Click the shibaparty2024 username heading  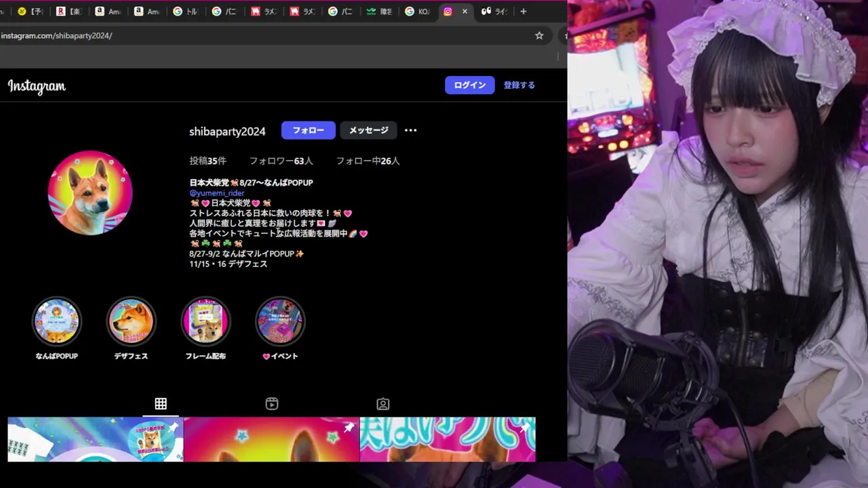tap(227, 131)
